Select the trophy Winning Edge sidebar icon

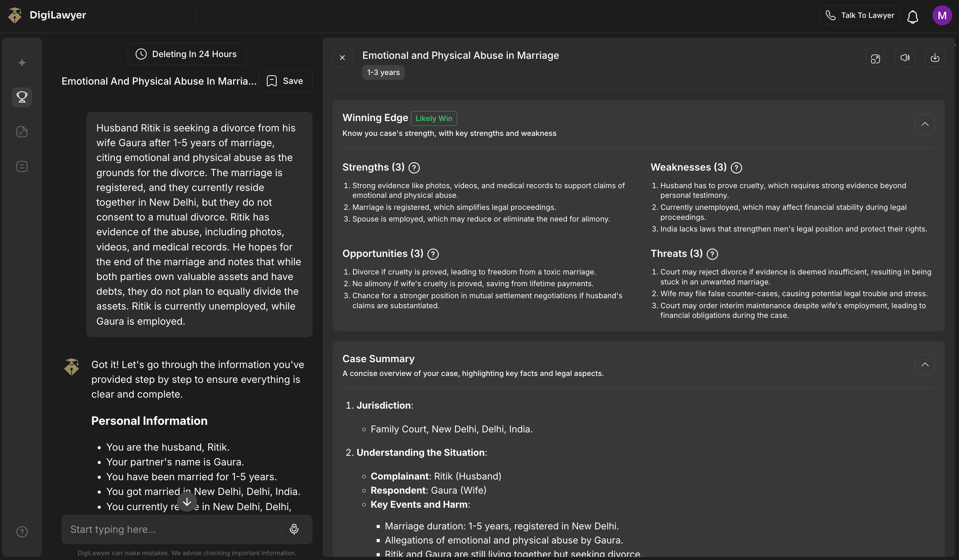(22, 97)
